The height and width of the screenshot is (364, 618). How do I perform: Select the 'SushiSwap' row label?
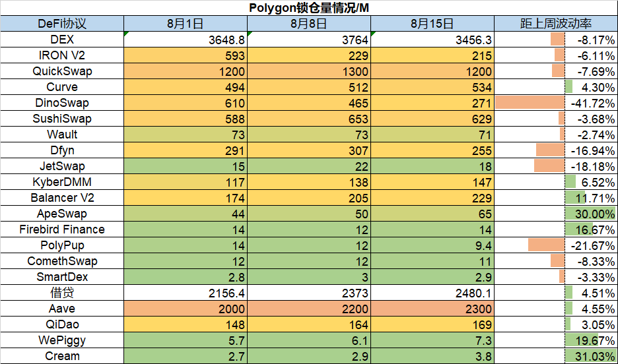[62, 119]
